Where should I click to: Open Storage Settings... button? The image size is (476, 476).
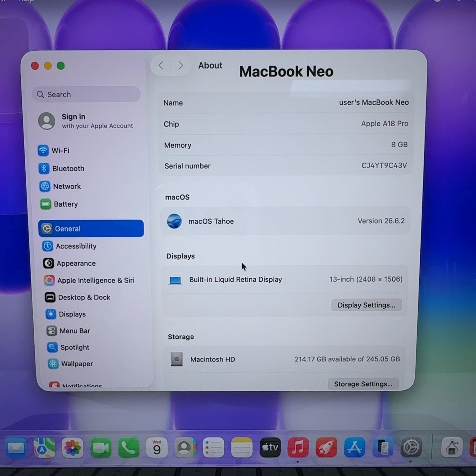coord(363,384)
